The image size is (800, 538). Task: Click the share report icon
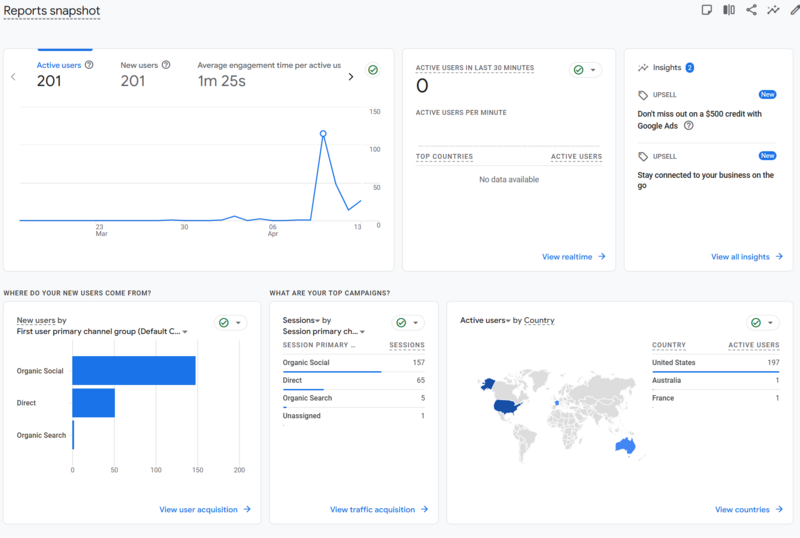(751, 10)
